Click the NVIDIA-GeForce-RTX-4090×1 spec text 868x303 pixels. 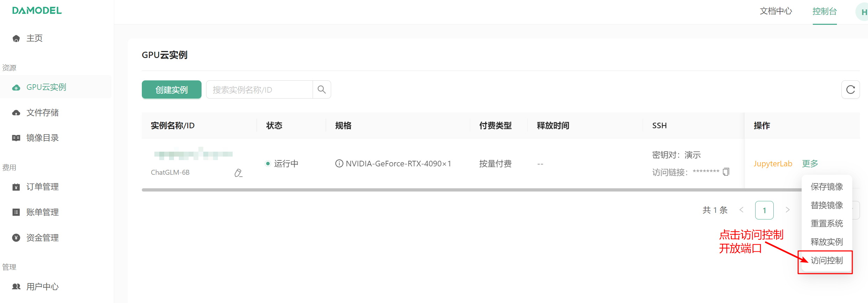click(x=399, y=164)
